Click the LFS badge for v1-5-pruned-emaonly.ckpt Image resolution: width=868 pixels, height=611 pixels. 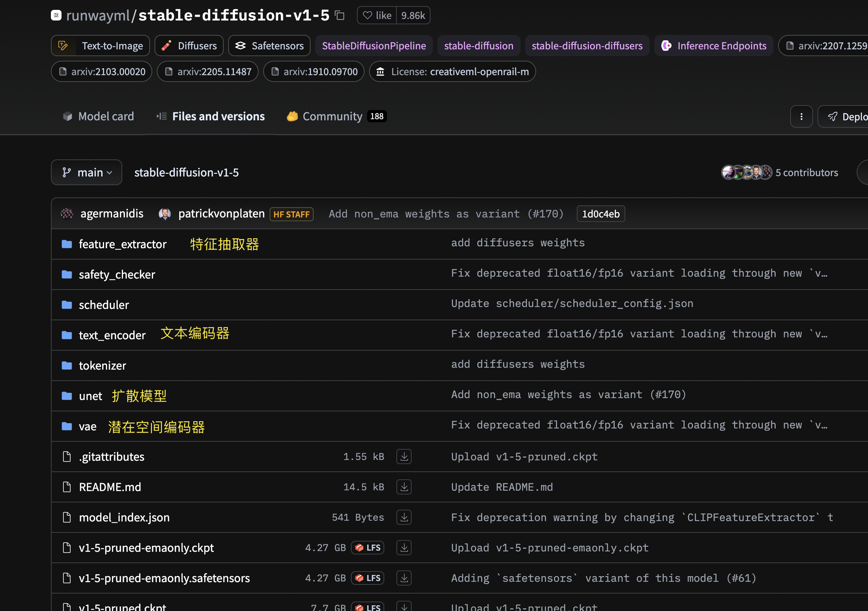click(x=368, y=548)
